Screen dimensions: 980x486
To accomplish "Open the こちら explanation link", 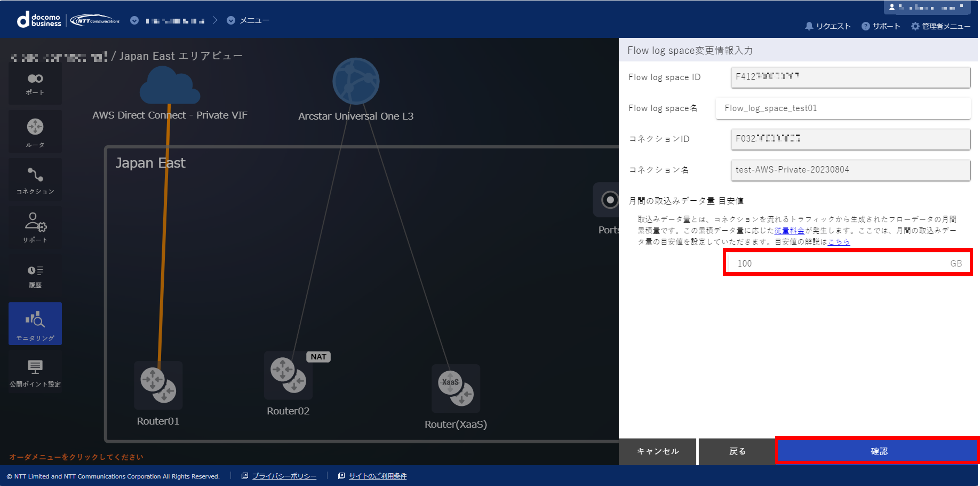I will pos(838,242).
